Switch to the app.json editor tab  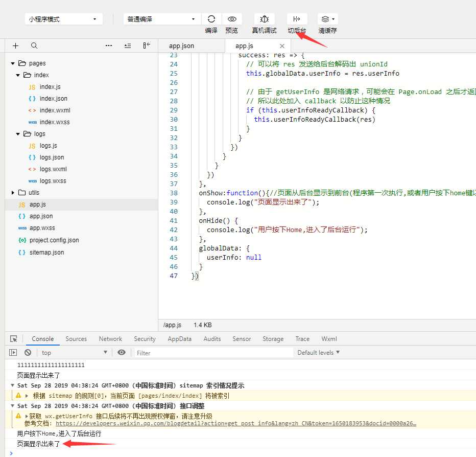pyautogui.click(x=181, y=46)
